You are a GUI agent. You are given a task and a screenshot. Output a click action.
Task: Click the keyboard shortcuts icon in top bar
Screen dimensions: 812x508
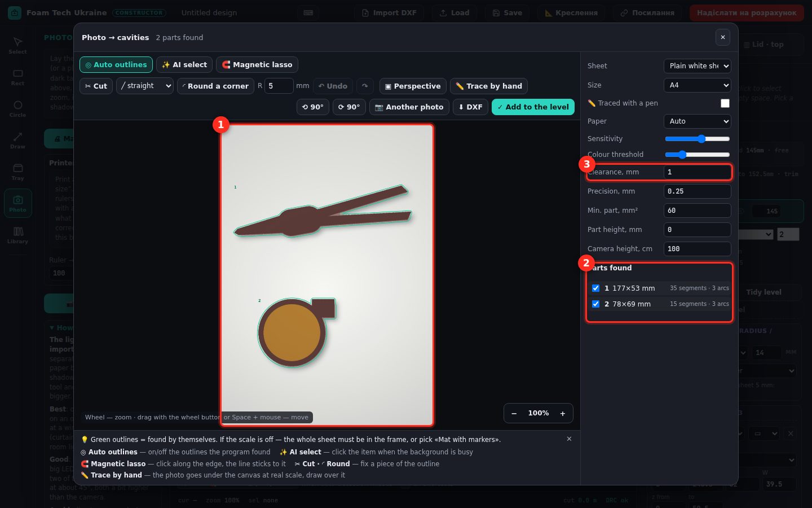click(x=308, y=12)
